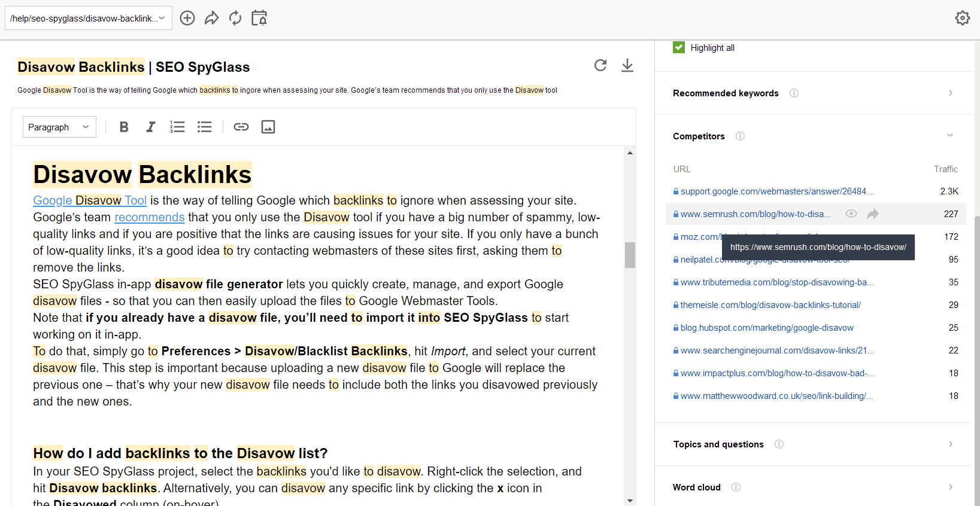980x506 pixels.
Task: Insert an image with picture icon
Action: tap(268, 127)
